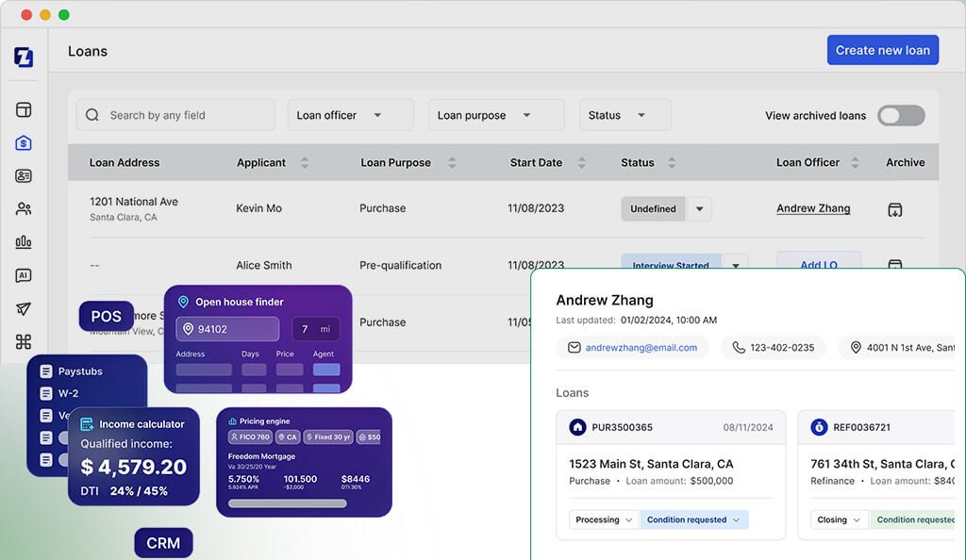
Task: Open the Dashboard icon in sidebar
Action: click(23, 108)
